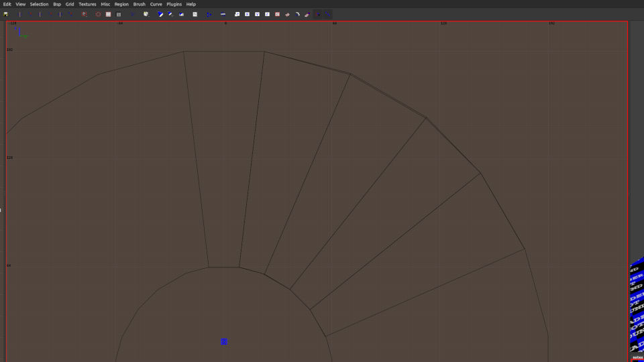Expand the Brush menu
The width and height of the screenshot is (644, 362).
coord(139,4)
